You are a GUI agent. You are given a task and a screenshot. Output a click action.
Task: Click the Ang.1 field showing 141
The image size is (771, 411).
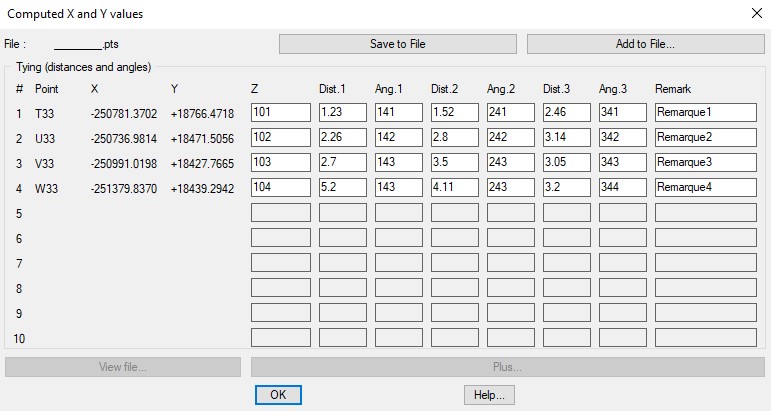tap(399, 112)
